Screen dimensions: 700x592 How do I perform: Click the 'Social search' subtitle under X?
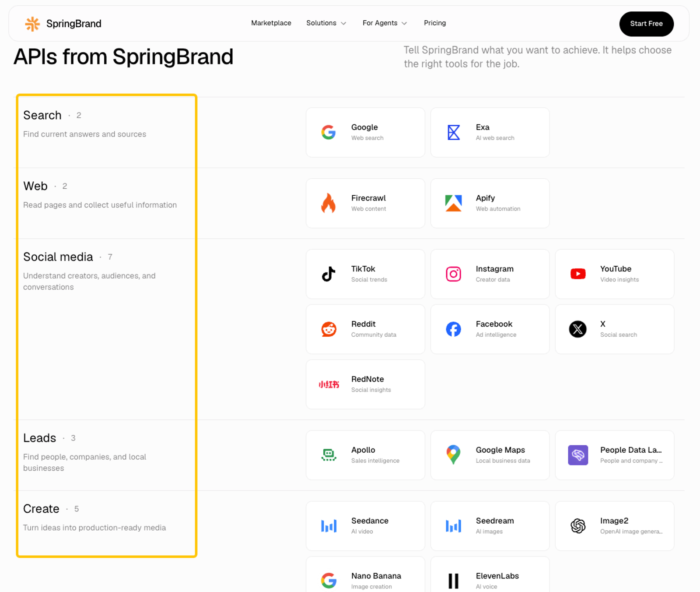pyautogui.click(x=619, y=335)
